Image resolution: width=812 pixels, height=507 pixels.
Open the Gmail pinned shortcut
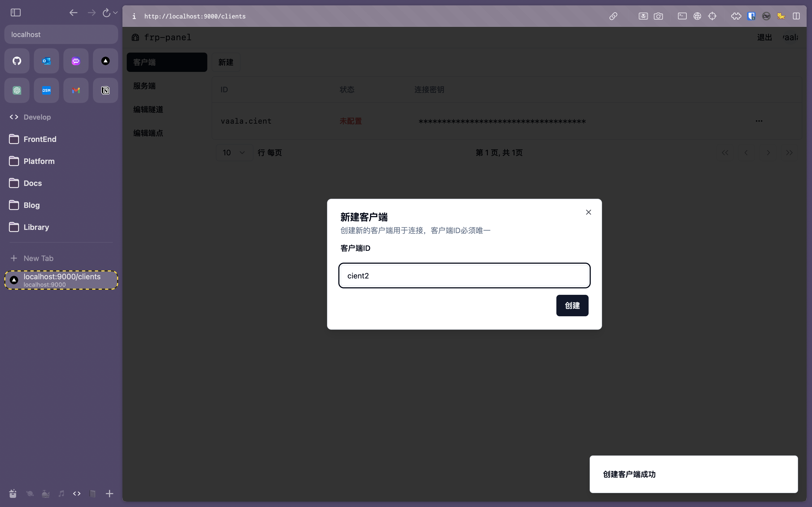76,91
